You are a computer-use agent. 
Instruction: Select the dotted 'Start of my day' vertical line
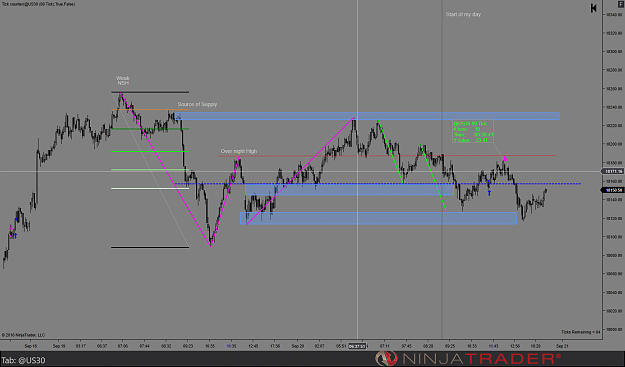(442, 171)
